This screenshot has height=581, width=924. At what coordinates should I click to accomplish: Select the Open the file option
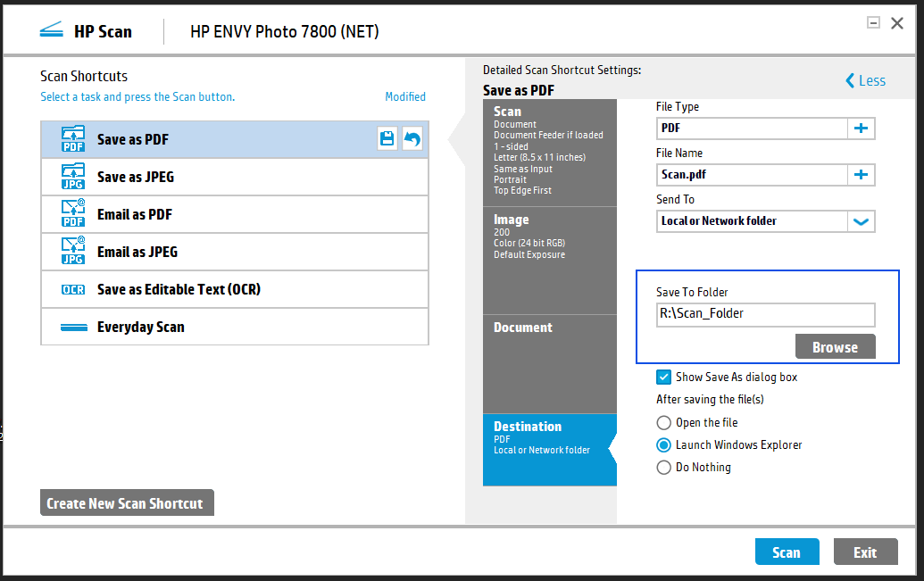click(663, 422)
